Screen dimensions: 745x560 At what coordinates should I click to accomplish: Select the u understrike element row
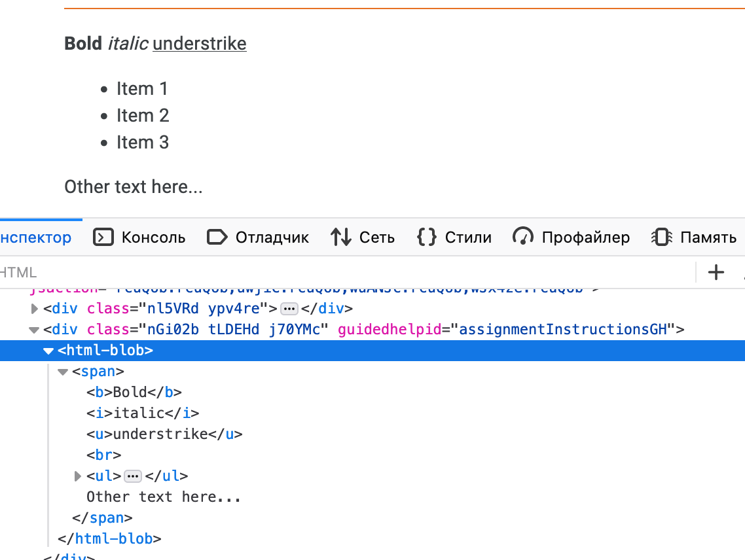(164, 434)
